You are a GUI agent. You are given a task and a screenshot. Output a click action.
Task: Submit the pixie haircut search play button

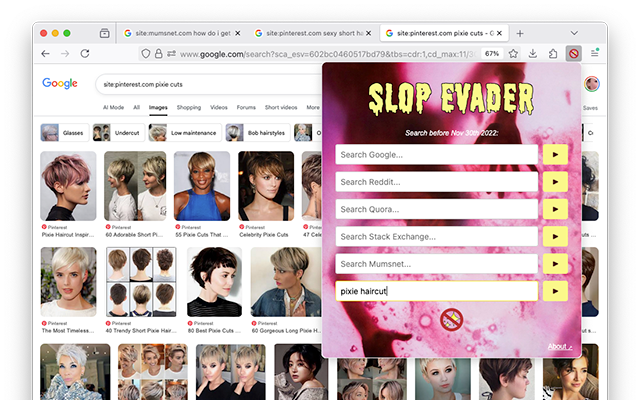(555, 291)
